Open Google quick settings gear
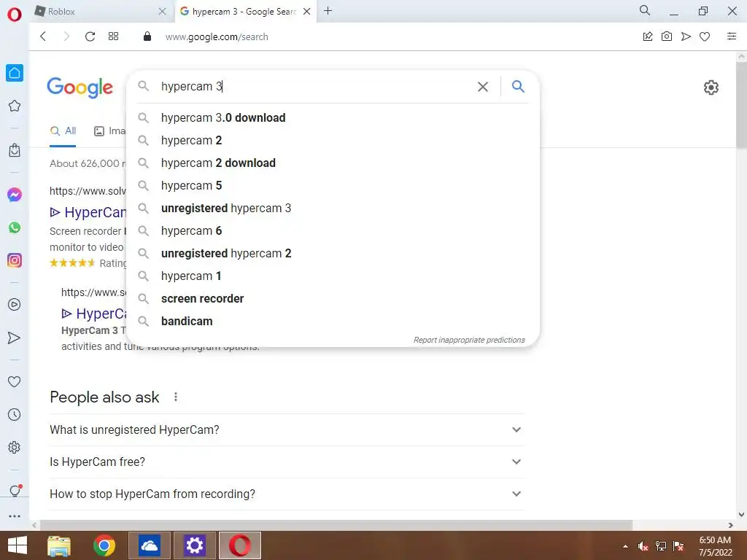The width and height of the screenshot is (747, 560). [711, 87]
